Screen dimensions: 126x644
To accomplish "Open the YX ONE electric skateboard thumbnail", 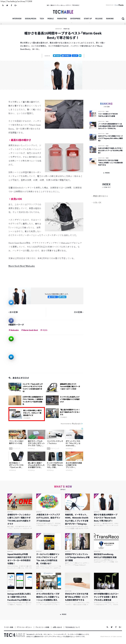I will point(20,502).
